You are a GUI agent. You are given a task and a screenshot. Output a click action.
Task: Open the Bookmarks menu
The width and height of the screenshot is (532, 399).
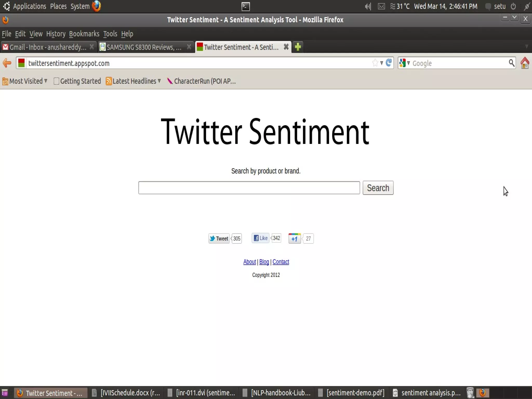[x=84, y=34]
